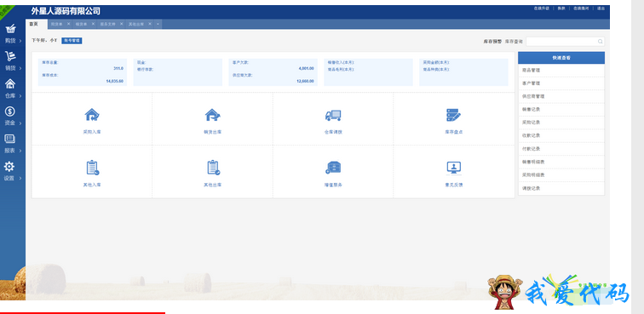Click the 账号管理 button
The width and height of the screenshot is (644, 314).
[x=72, y=41]
